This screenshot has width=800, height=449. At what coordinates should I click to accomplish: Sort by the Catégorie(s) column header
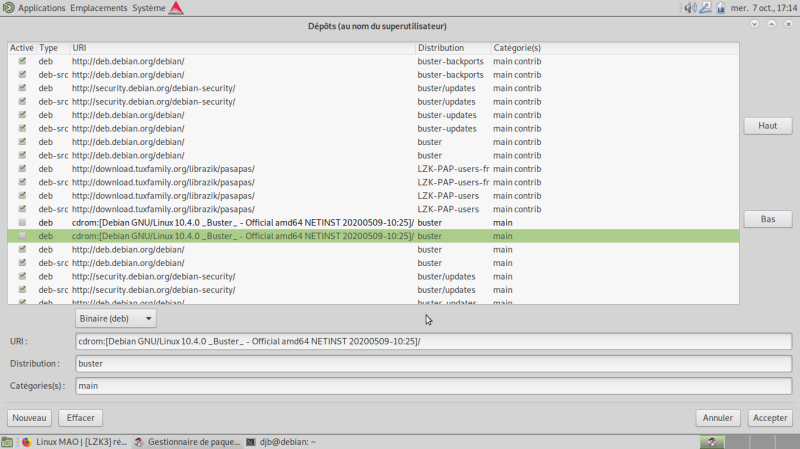click(615, 47)
